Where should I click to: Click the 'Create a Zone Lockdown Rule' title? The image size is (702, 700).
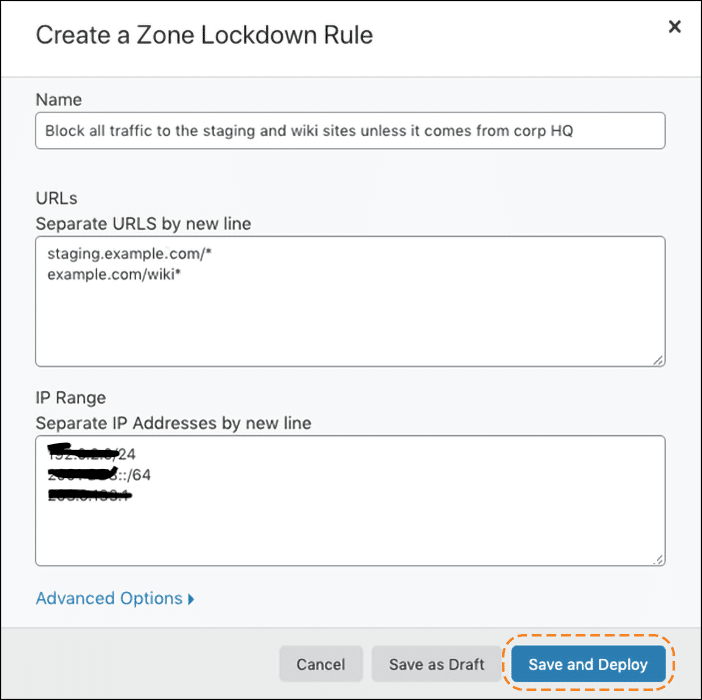(x=204, y=35)
